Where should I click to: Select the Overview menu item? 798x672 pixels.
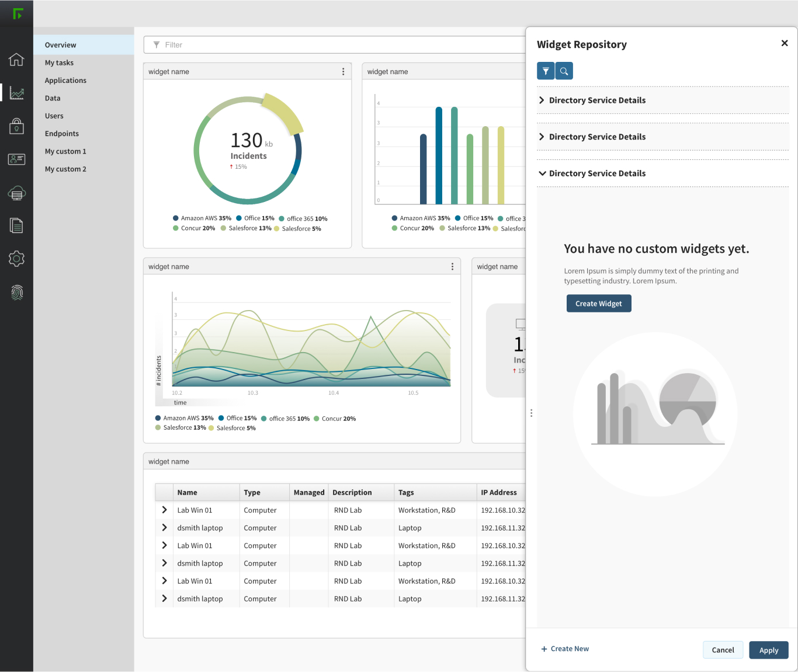pyautogui.click(x=84, y=45)
